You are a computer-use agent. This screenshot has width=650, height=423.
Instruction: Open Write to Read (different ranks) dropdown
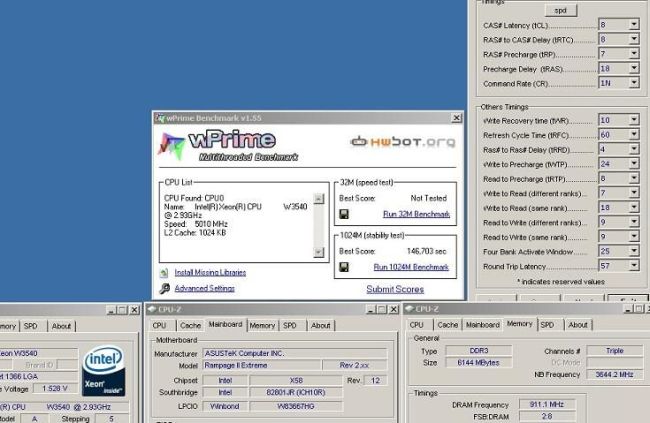(x=634, y=193)
